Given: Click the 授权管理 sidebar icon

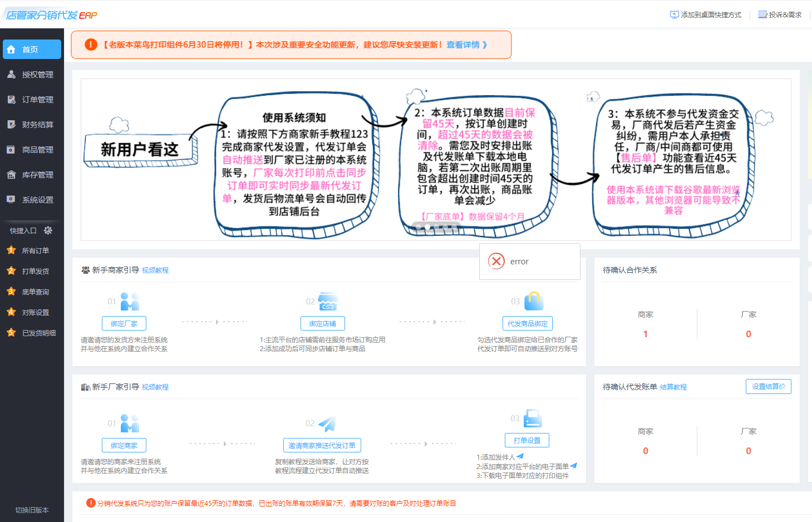Looking at the screenshot, I should coord(11,75).
